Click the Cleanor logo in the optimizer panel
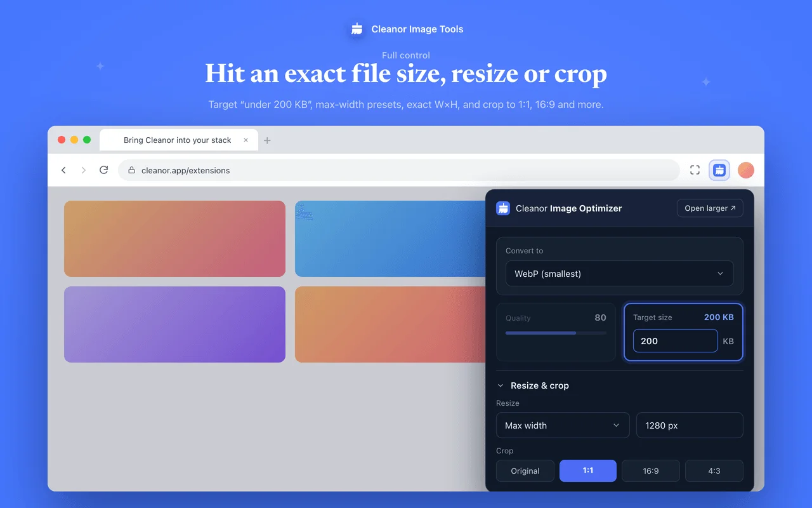 pos(503,208)
